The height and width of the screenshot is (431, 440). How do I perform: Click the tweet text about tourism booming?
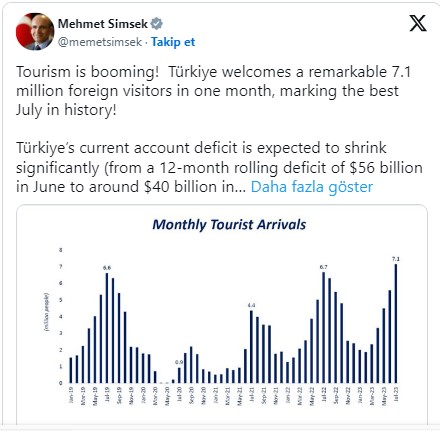click(213, 91)
